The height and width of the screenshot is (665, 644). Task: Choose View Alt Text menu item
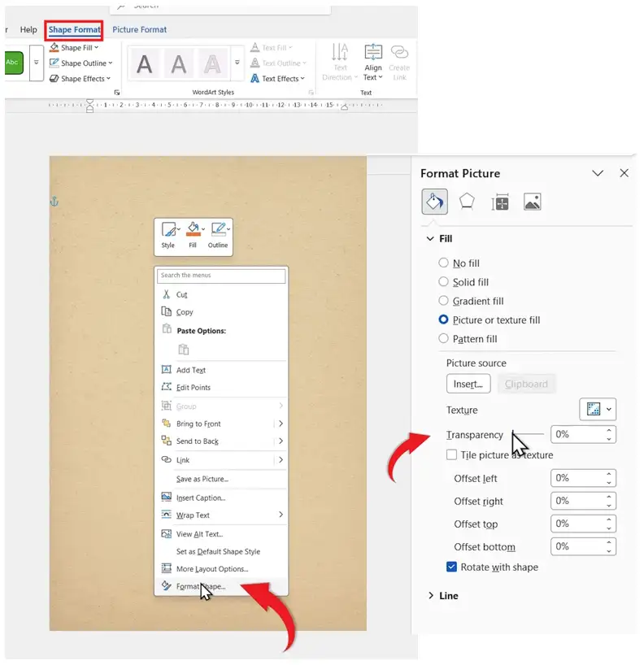(221, 534)
